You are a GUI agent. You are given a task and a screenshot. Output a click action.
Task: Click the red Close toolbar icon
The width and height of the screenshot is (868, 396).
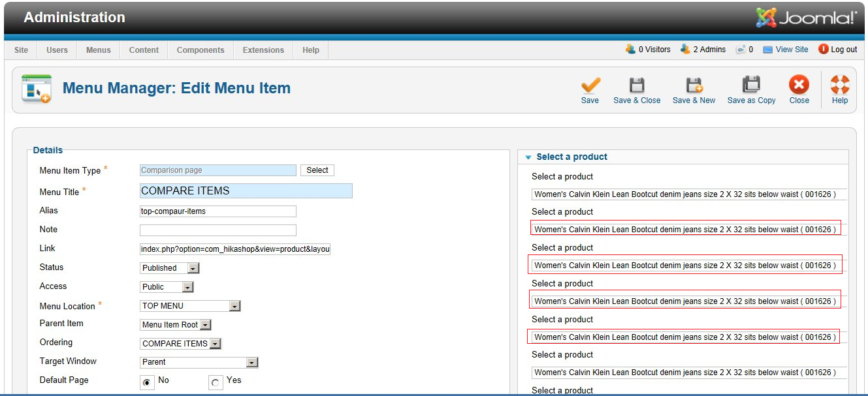pos(799,85)
